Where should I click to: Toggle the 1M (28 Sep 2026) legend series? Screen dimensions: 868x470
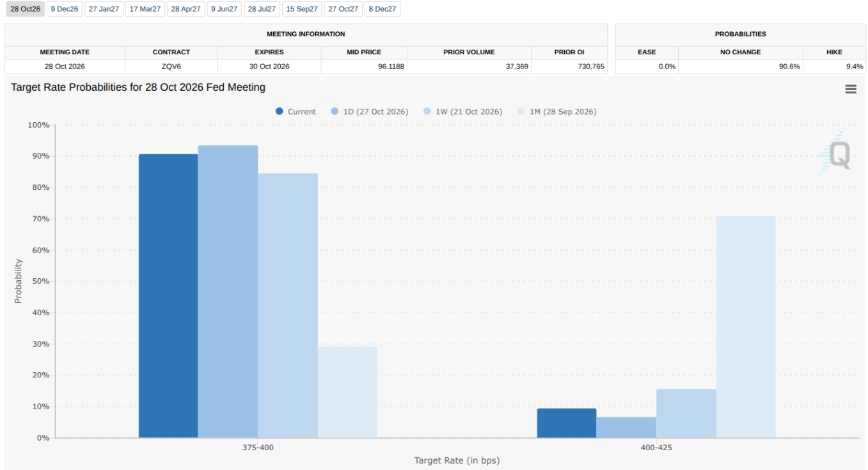(556, 111)
